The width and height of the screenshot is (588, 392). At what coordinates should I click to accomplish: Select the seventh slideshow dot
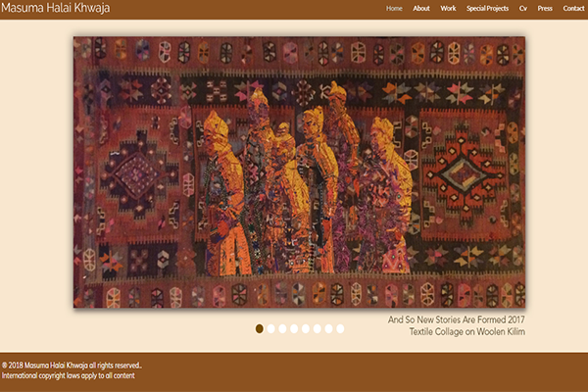[329, 329]
